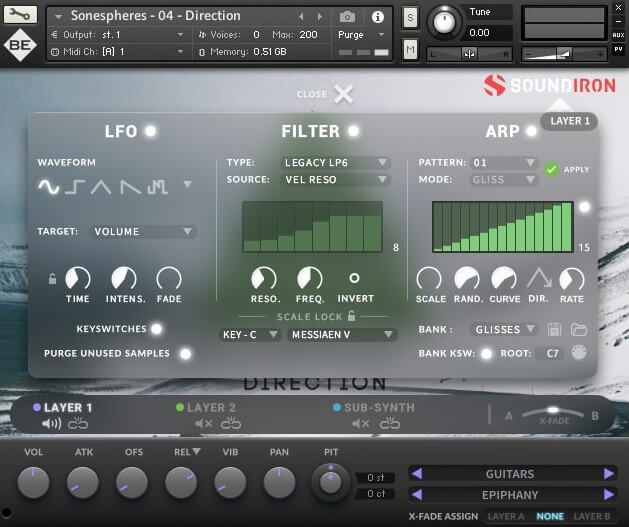Viewport: 629px width, 527px height.
Task: Mute Layer 1 with speaker icon
Action: pos(51,424)
